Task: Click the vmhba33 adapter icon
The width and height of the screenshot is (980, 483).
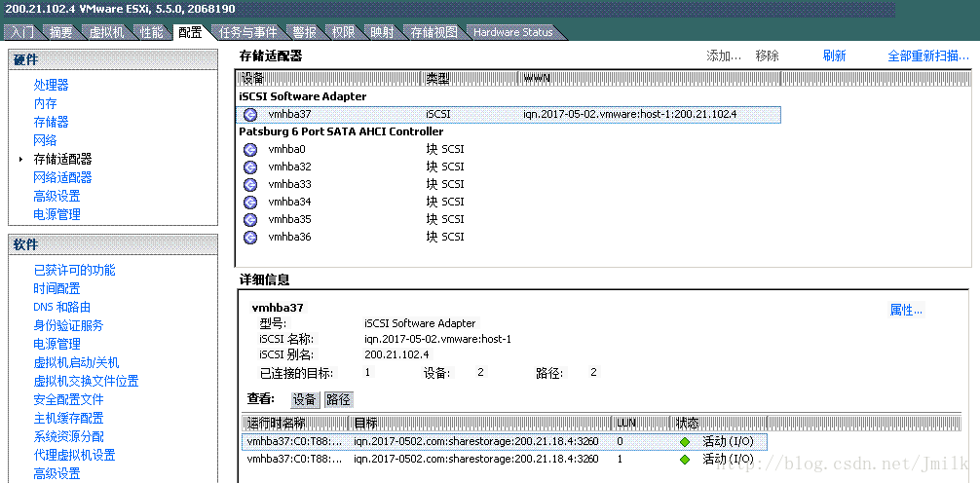Action: coord(250,184)
